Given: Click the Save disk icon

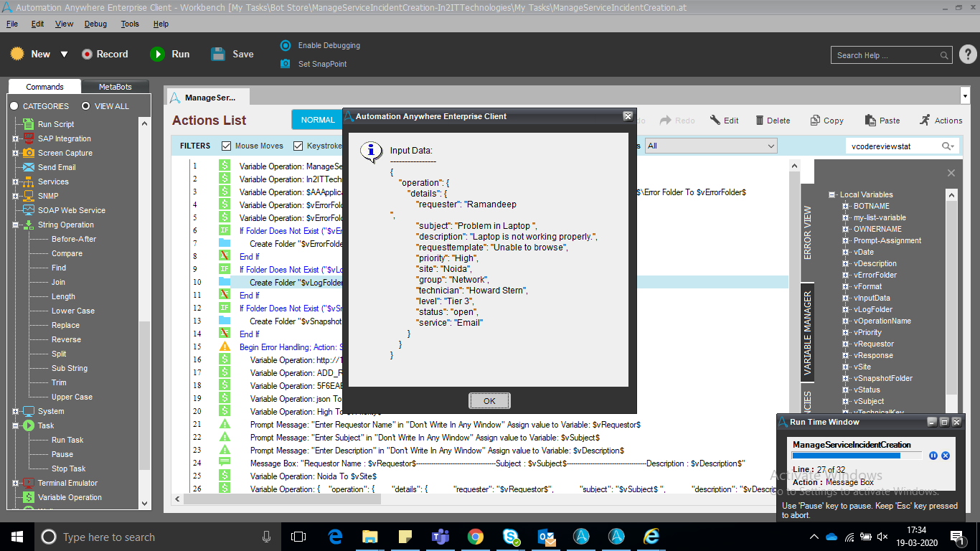Looking at the screenshot, I should point(218,55).
